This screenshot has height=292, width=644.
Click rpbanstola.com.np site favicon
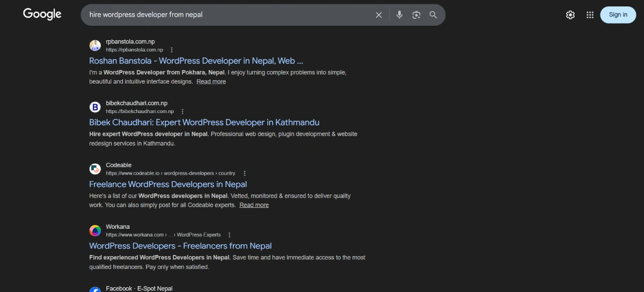click(x=95, y=46)
